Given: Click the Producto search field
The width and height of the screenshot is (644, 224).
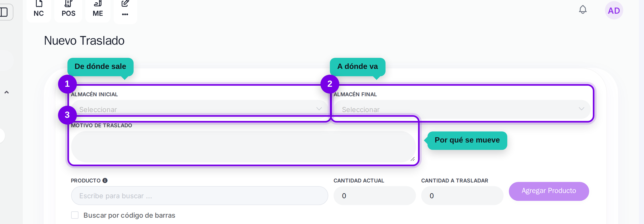Looking at the screenshot, I should point(199,196).
